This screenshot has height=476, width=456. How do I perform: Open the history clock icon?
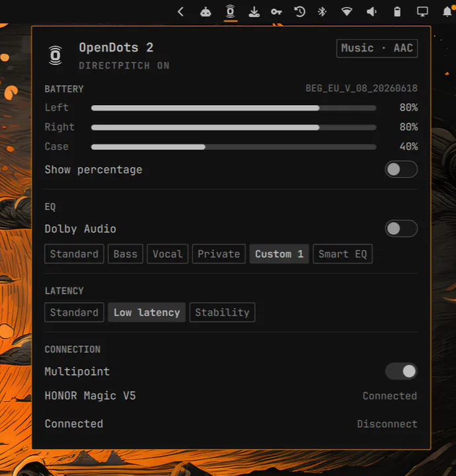click(299, 12)
